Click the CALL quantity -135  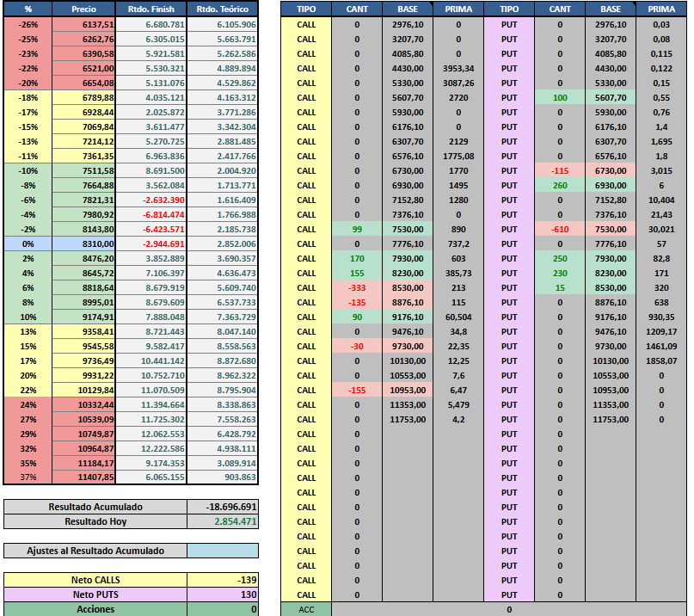tap(357, 303)
